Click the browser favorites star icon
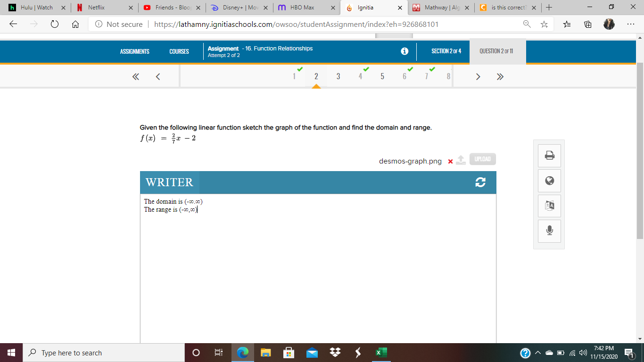 tap(544, 24)
